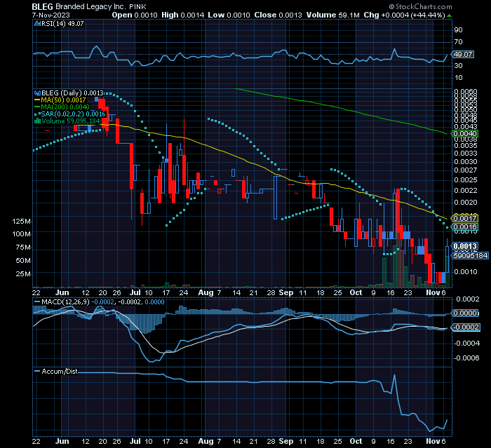The image size is (491, 448).
Task: Click the Aug label on price chart axis
Action: pyautogui.click(x=206, y=292)
